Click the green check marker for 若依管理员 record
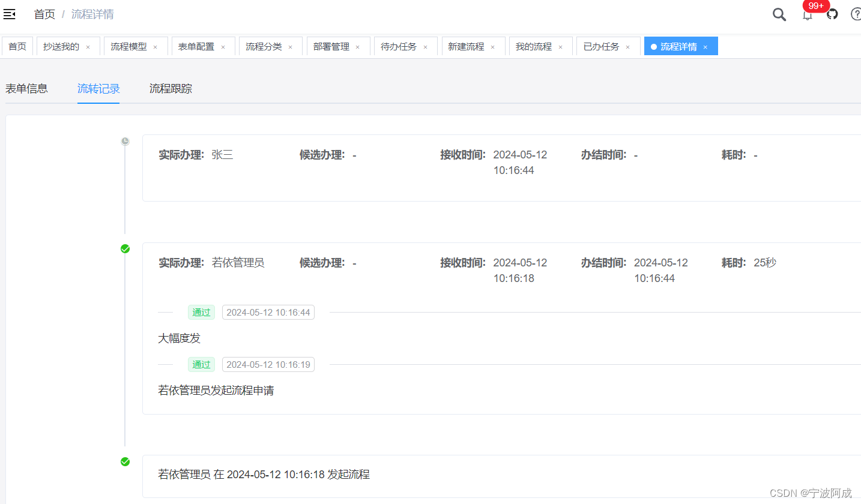The image size is (861, 504). [125, 248]
